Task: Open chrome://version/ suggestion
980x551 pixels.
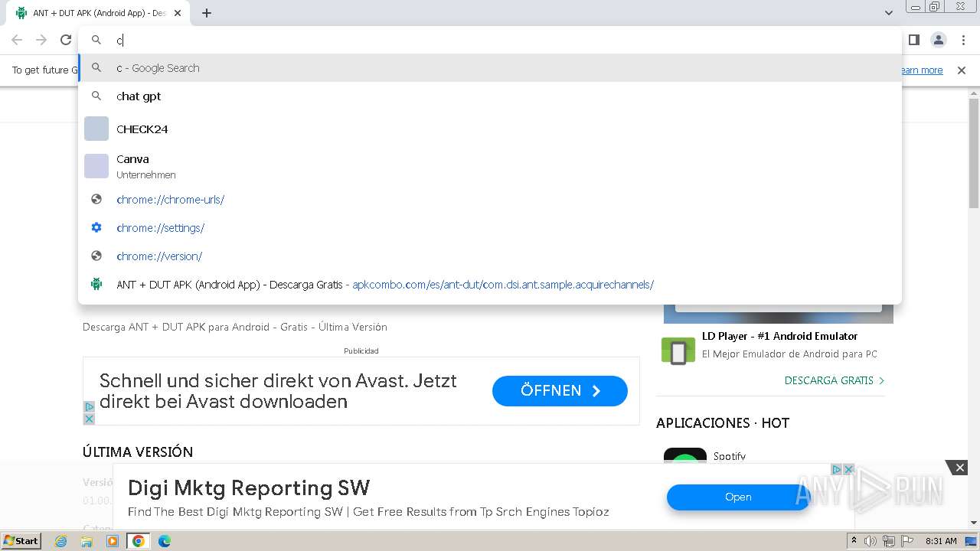Action: 490,256
